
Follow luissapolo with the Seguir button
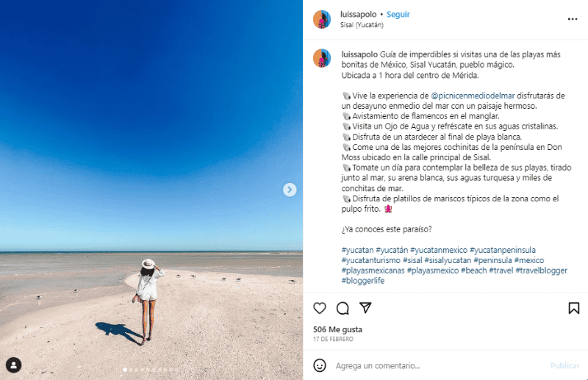pos(398,14)
